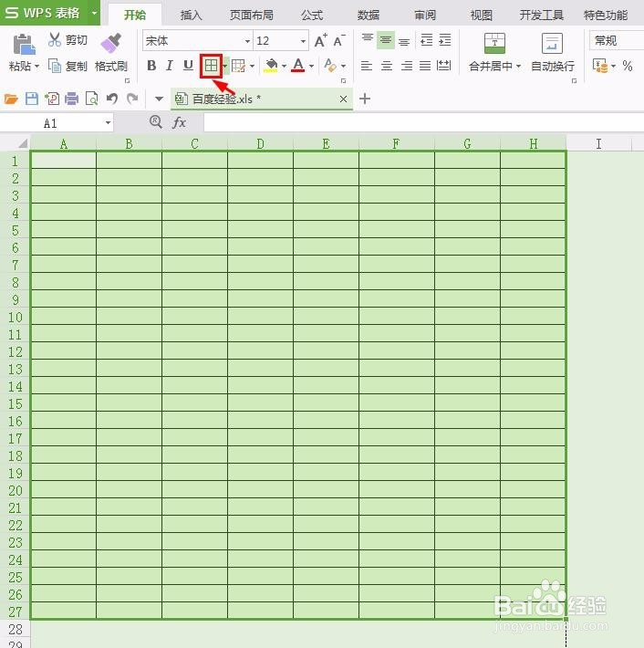
Task: Click the increase indent icon
Action: [x=445, y=40]
